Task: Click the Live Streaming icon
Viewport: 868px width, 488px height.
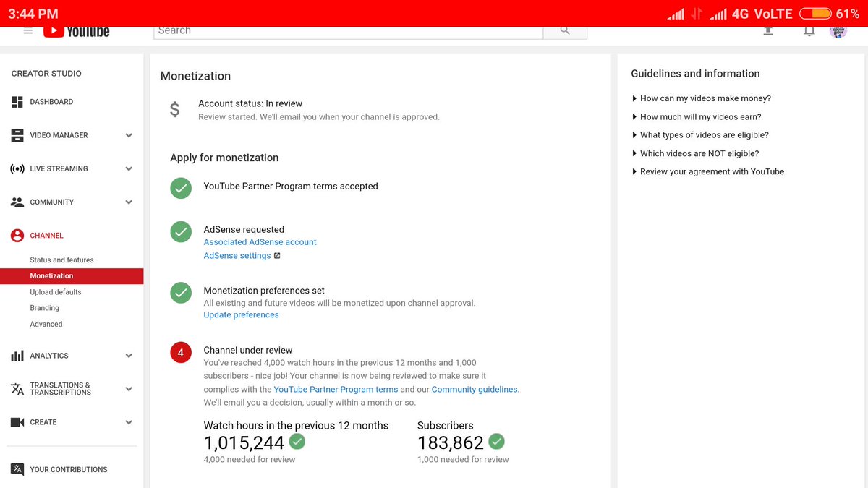Action: click(17, 168)
